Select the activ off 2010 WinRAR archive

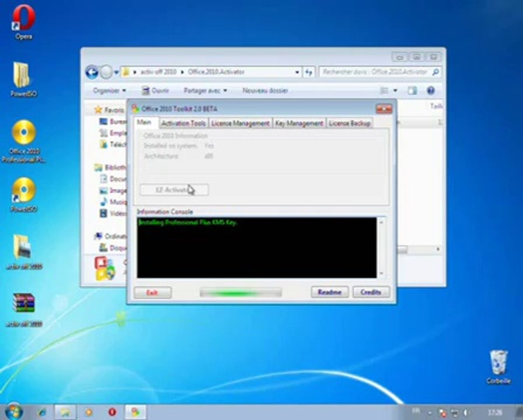point(24,310)
